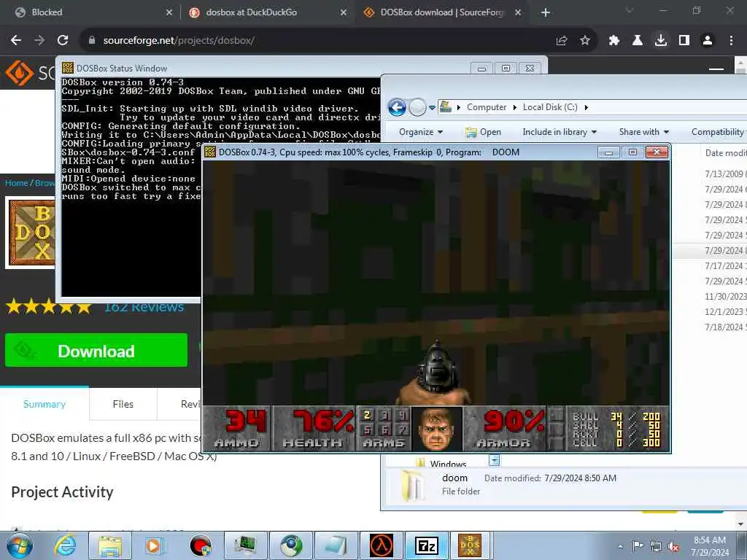
Task: Click DOSBox Status Window title bar icon
Action: point(68,68)
